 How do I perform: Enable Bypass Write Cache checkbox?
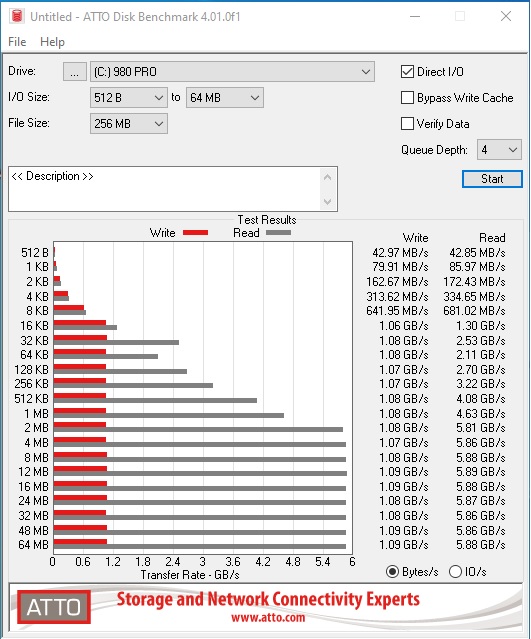pos(407,98)
